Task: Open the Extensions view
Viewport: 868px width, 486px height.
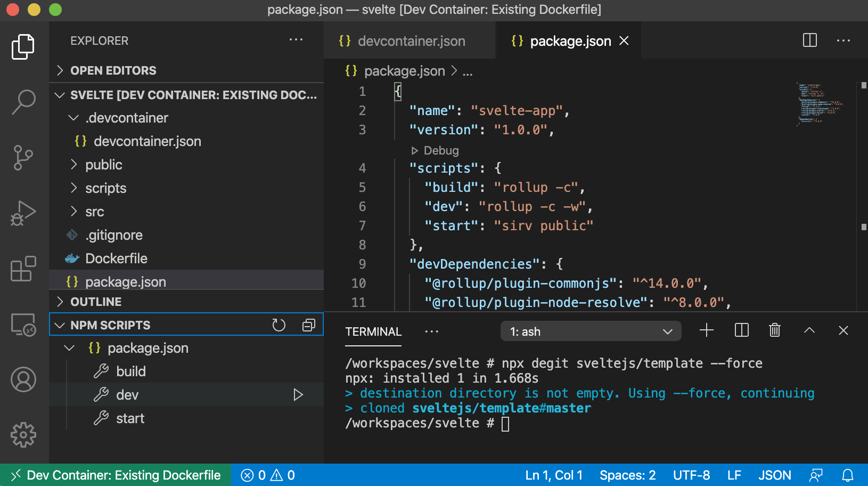Action: coord(23,269)
